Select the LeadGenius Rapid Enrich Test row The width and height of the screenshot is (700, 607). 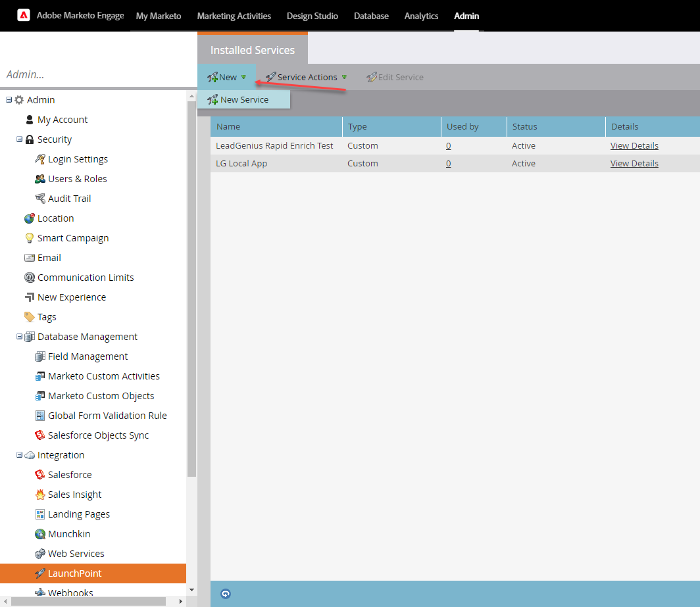(x=455, y=145)
